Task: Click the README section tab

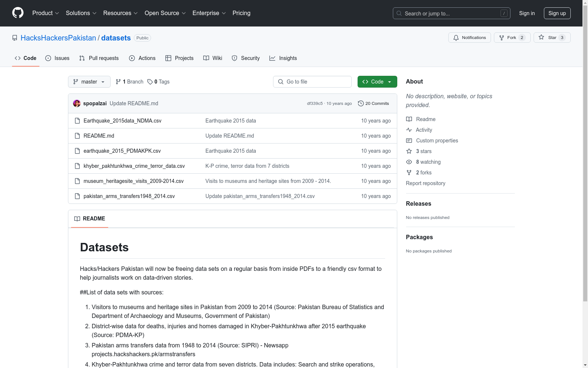Action: 90,219
